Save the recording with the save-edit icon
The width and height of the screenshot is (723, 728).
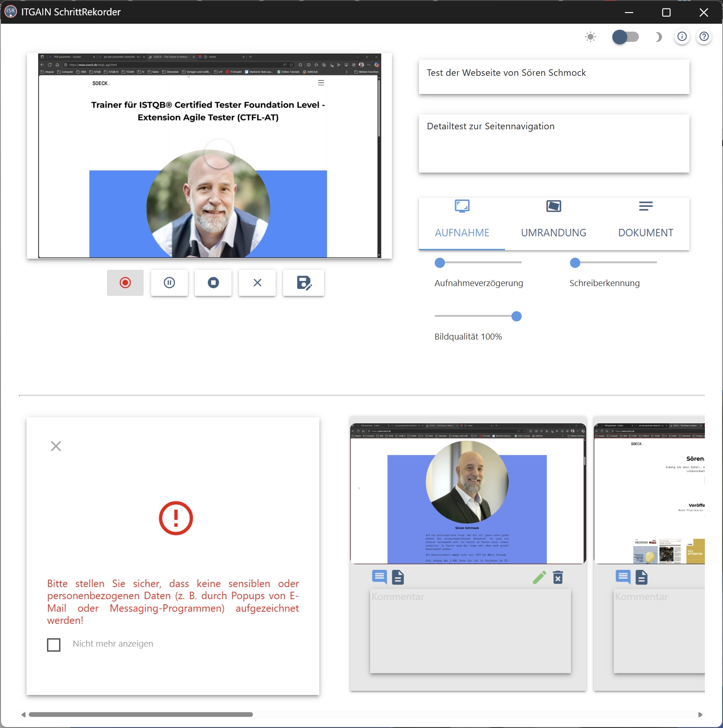tap(303, 282)
